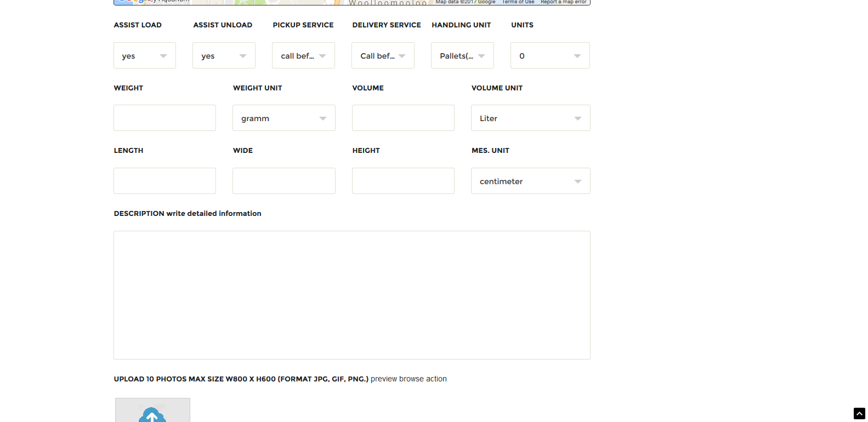Focus the Length input field
Screen dimensions: 868x422
164,181
